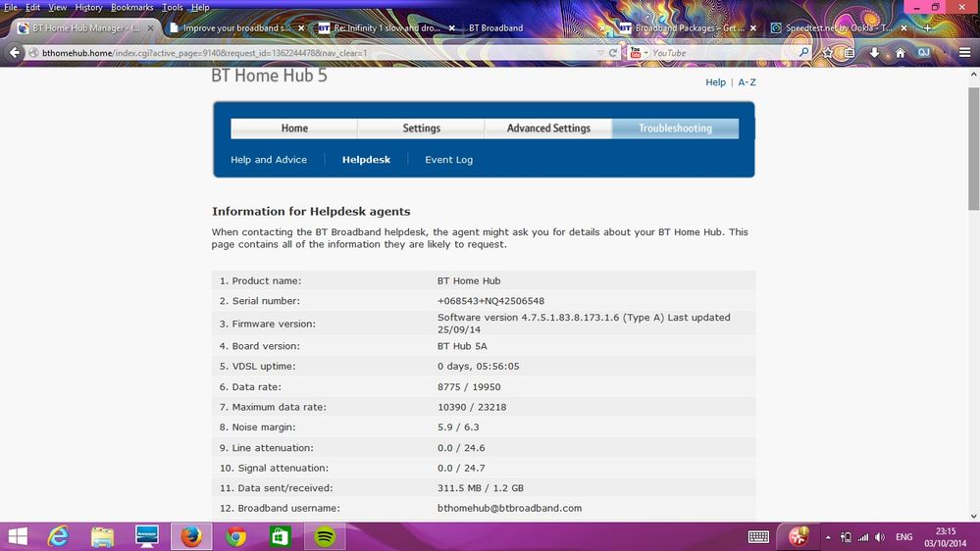The image size is (980, 551).
Task: Click the volume speaker tray icon
Action: pyautogui.click(x=880, y=537)
